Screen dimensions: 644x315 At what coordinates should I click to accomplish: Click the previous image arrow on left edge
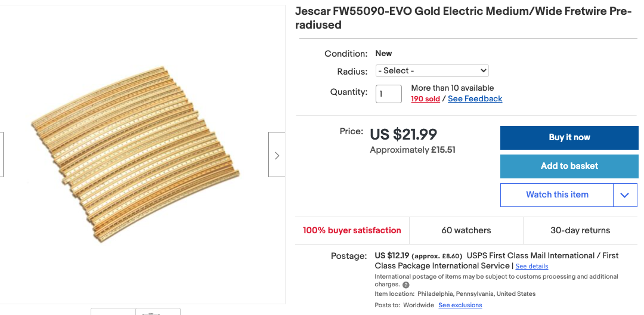point(2,155)
